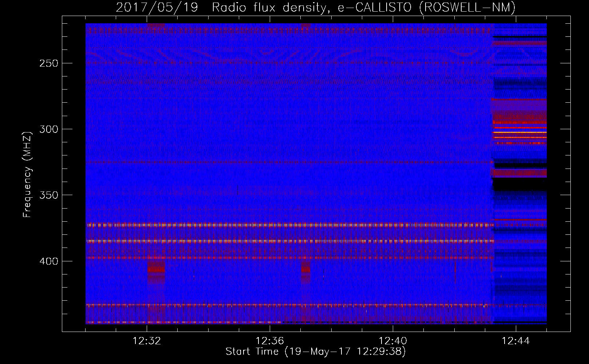Click the 300 frequency tick label
Screen dimensions: 589x364
coord(48,129)
